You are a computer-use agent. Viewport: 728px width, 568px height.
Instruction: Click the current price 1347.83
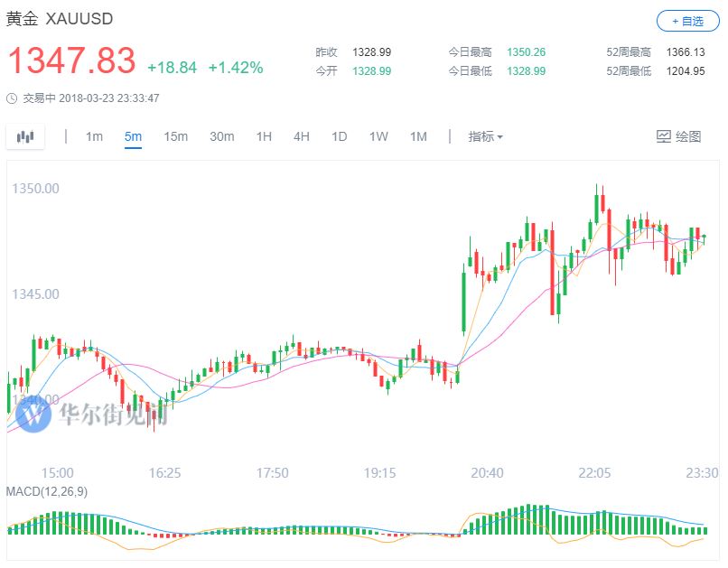pos(71,61)
